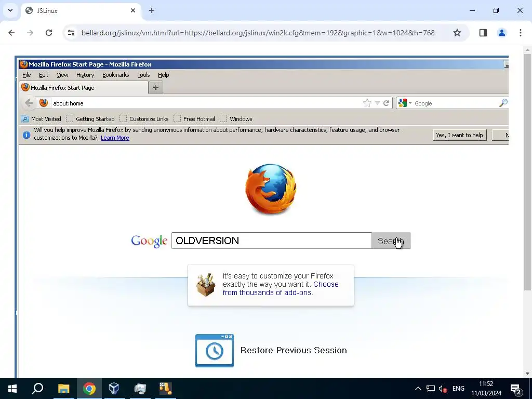
Task: Open Chrome site information icon
Action: click(x=71, y=33)
